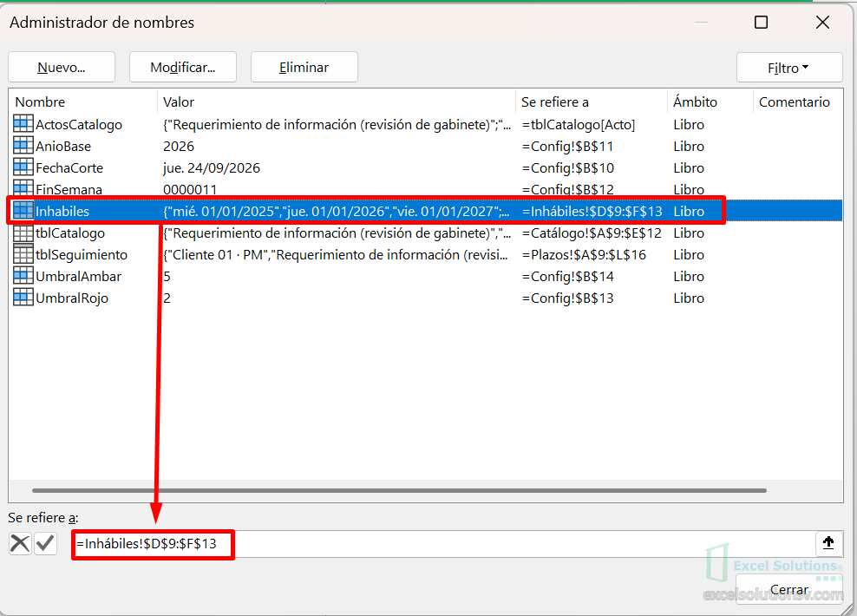Click the FechaCorte name icon
The image size is (857, 616).
coord(23,167)
